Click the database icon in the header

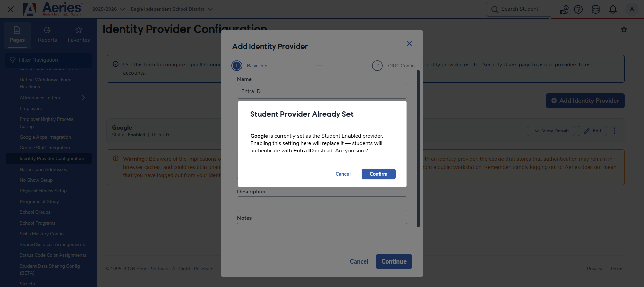(596, 9)
